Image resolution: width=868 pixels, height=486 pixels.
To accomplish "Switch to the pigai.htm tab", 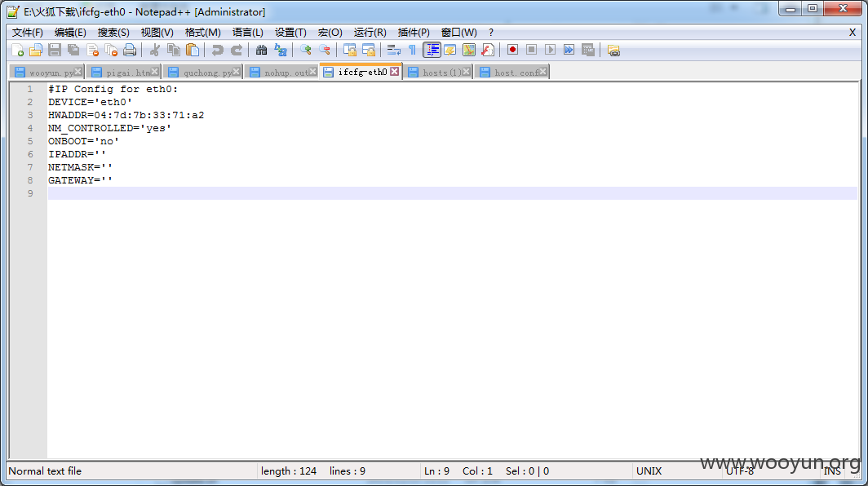I will 124,73.
